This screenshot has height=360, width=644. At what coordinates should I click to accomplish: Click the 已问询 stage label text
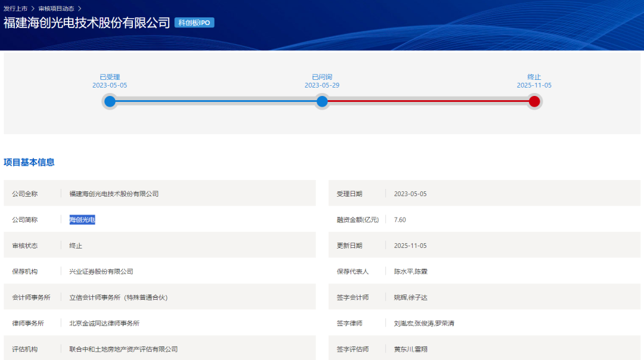click(x=322, y=77)
